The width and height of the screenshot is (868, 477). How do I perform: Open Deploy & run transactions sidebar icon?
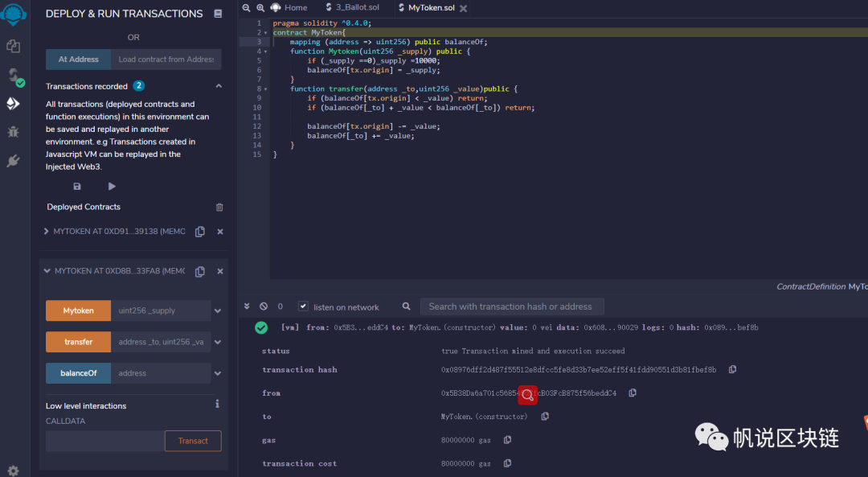[x=14, y=104]
